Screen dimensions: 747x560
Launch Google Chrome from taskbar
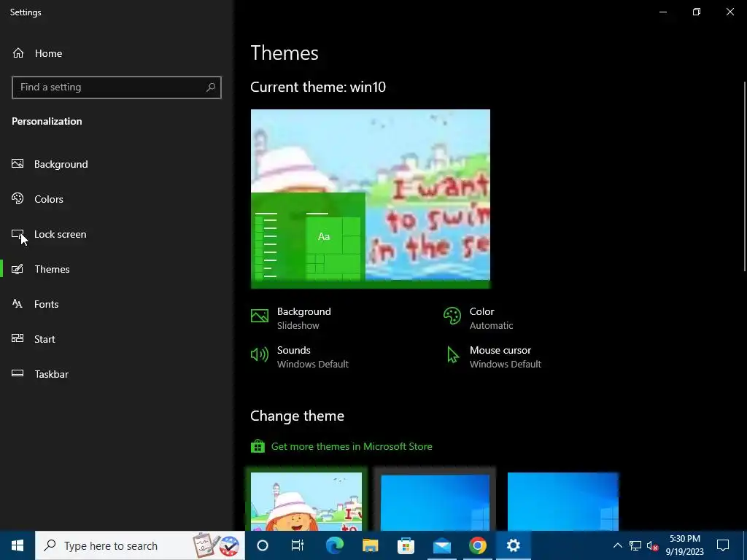tap(477, 545)
